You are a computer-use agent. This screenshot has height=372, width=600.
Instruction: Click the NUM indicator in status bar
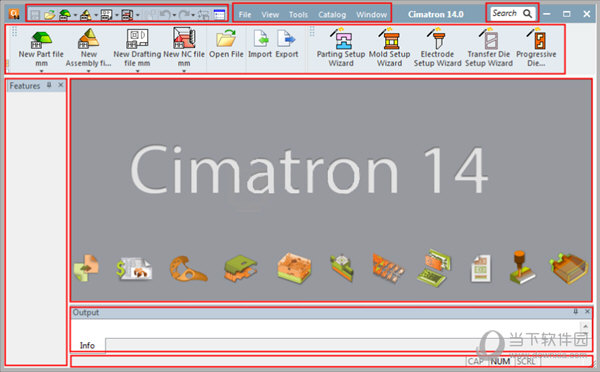[500, 361]
